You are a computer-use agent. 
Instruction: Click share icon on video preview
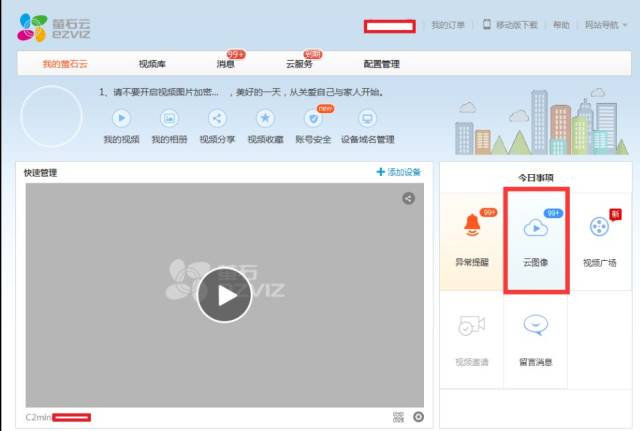click(408, 198)
